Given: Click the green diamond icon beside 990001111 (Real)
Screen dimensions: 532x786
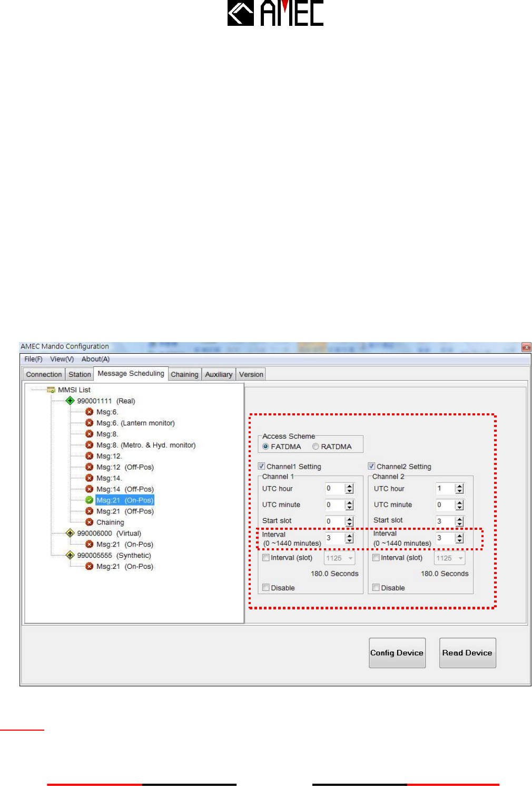Looking at the screenshot, I should point(70,401).
